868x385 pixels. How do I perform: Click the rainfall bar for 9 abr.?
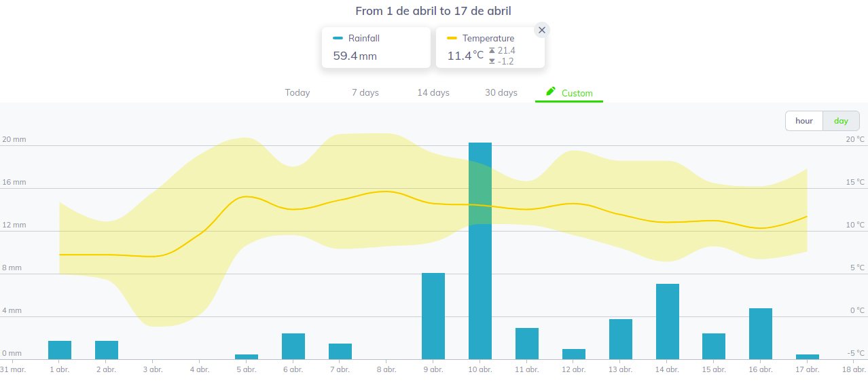coord(433,316)
